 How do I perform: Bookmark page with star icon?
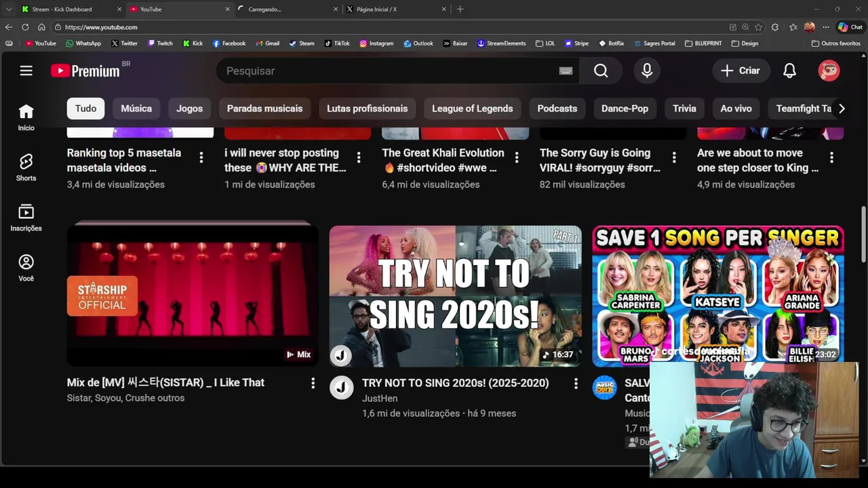[x=759, y=27]
